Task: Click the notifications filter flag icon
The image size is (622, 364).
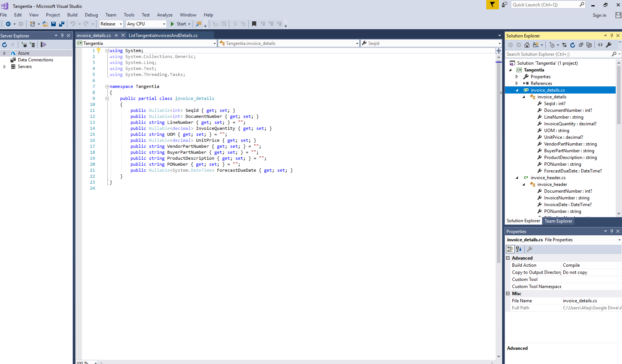Action: tap(492, 4)
